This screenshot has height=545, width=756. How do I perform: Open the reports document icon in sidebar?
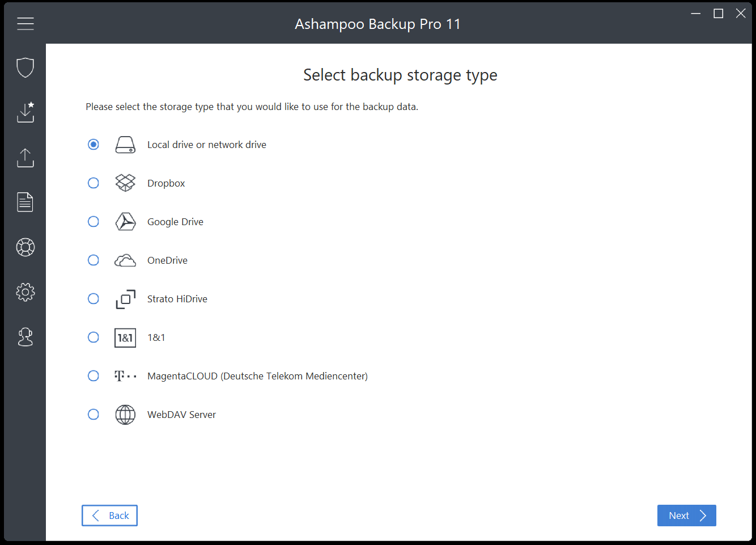coord(26,202)
